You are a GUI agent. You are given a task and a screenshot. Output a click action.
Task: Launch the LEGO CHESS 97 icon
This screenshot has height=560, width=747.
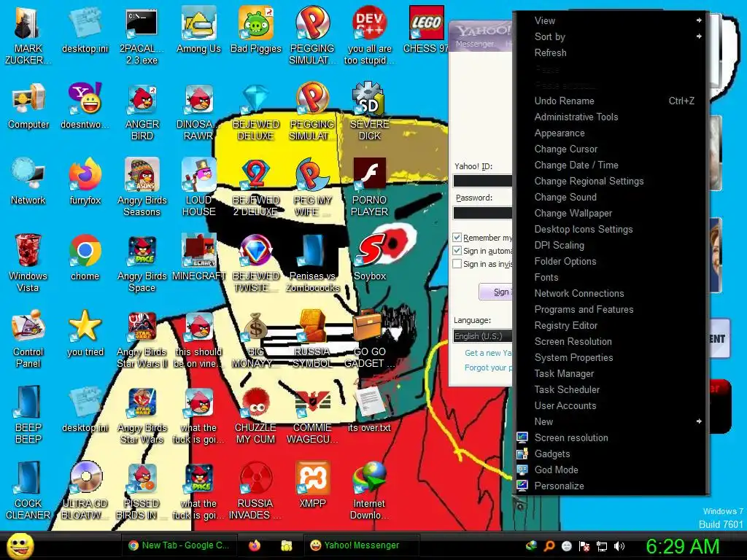tap(426, 29)
